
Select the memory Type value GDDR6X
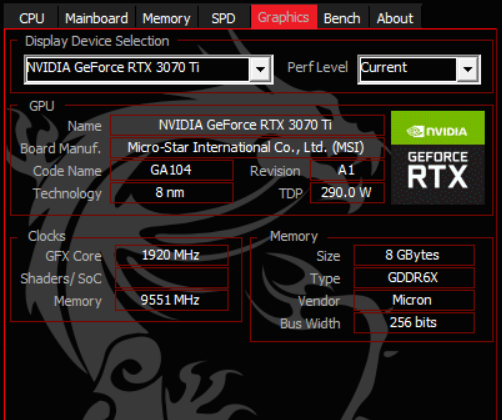click(x=414, y=278)
